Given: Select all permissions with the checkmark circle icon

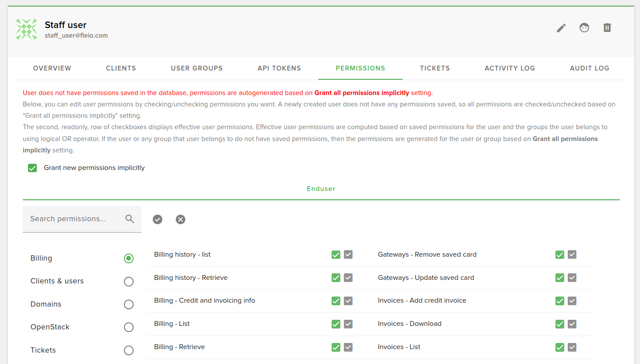Looking at the screenshot, I should pyautogui.click(x=158, y=219).
